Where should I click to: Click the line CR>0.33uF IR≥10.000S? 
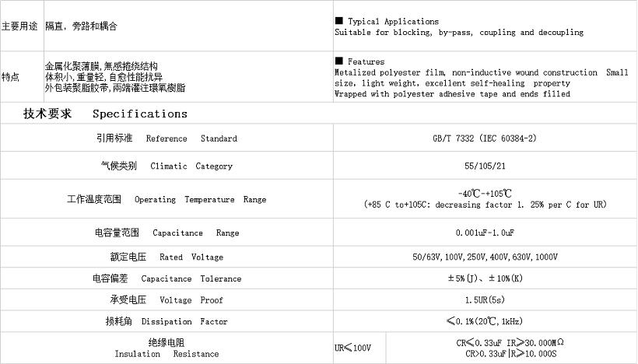coord(511,354)
